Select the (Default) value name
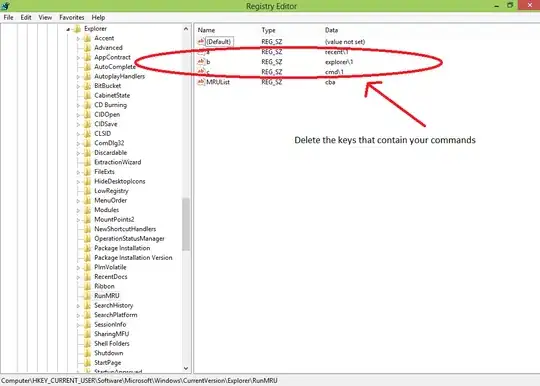 click(x=219, y=42)
